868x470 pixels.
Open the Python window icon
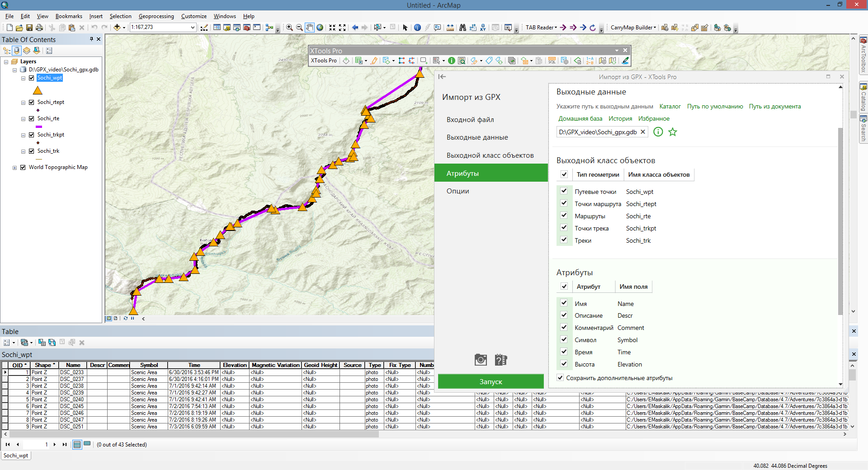tap(257, 28)
